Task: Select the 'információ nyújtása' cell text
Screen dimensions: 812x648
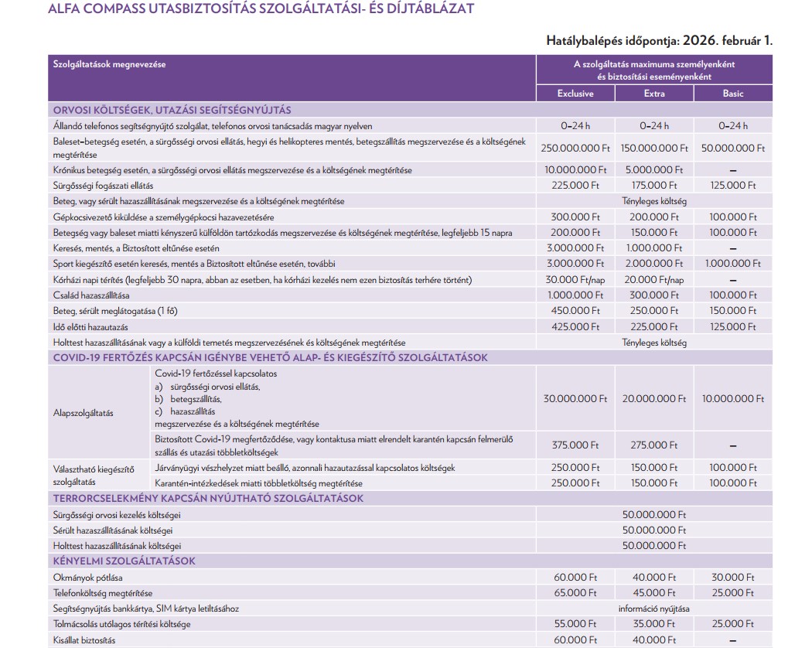Action: (x=653, y=609)
